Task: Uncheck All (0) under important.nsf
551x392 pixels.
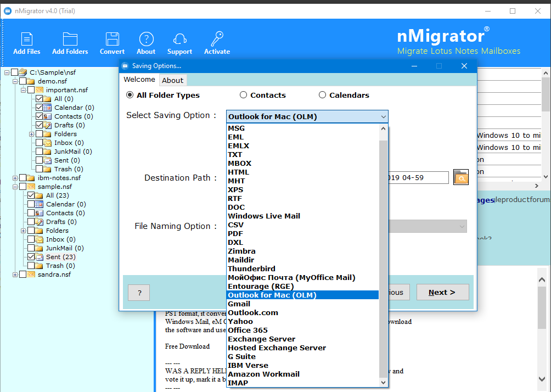Action: click(39, 99)
